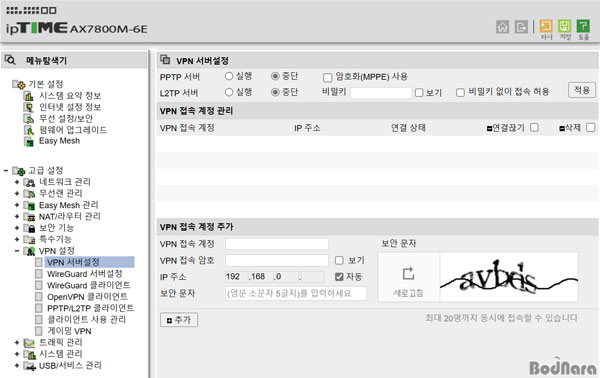Select 중단 radio for L2TP 서버
This screenshot has height=378, width=600.
(275, 92)
